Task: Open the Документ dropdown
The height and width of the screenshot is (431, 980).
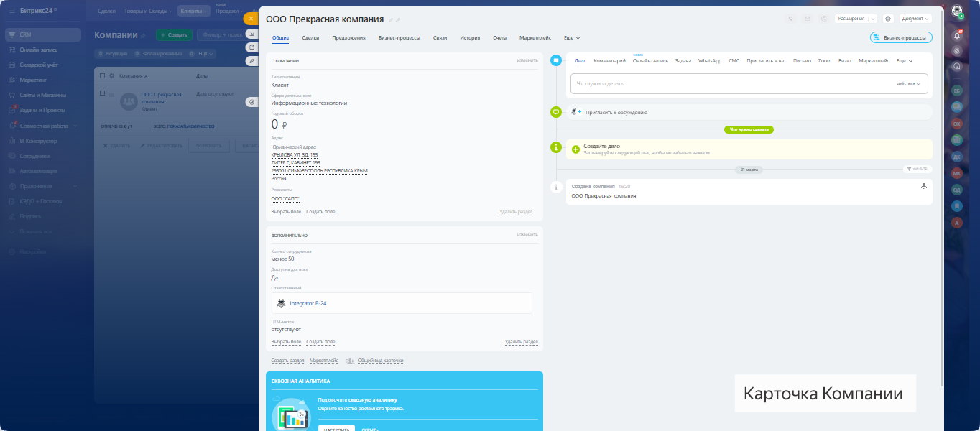Action: point(915,19)
